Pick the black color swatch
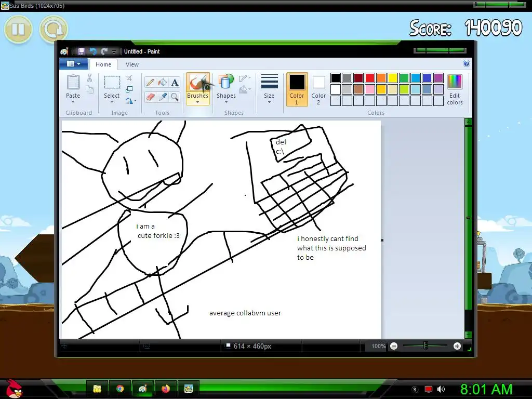The height and width of the screenshot is (399, 532). point(336,78)
